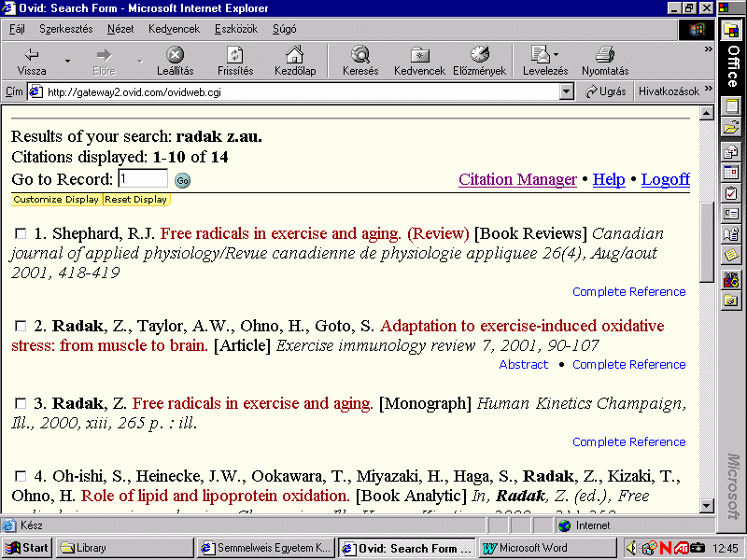Image resolution: width=747 pixels, height=560 pixels.
Task: Check the box for citation 2 Radak, Taylor
Action: click(x=21, y=326)
